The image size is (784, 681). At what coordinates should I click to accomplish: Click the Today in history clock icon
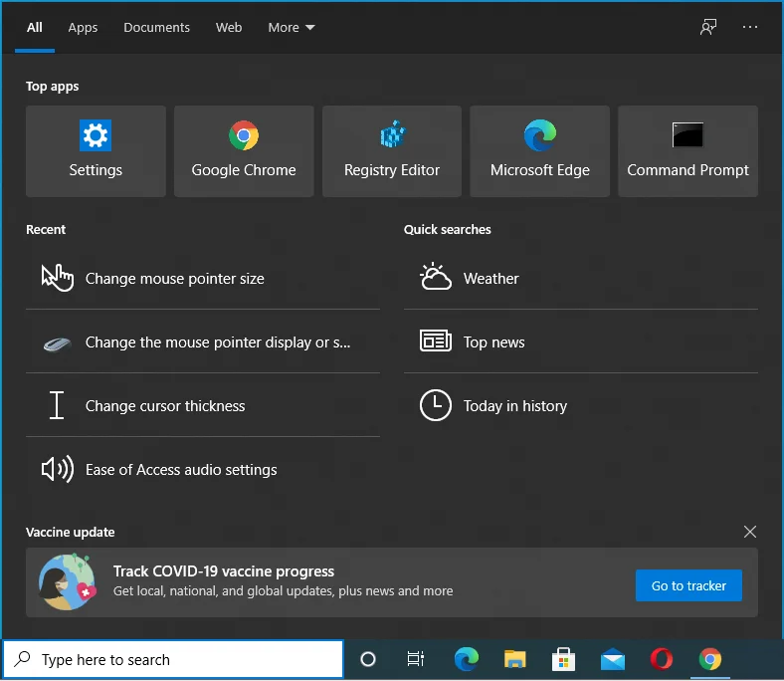click(x=436, y=405)
